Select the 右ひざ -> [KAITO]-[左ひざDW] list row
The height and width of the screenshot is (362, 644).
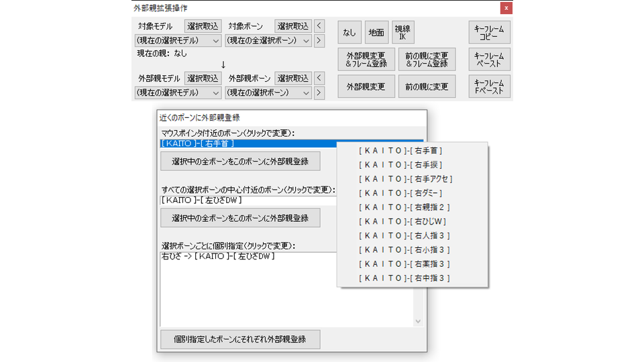[248, 256]
